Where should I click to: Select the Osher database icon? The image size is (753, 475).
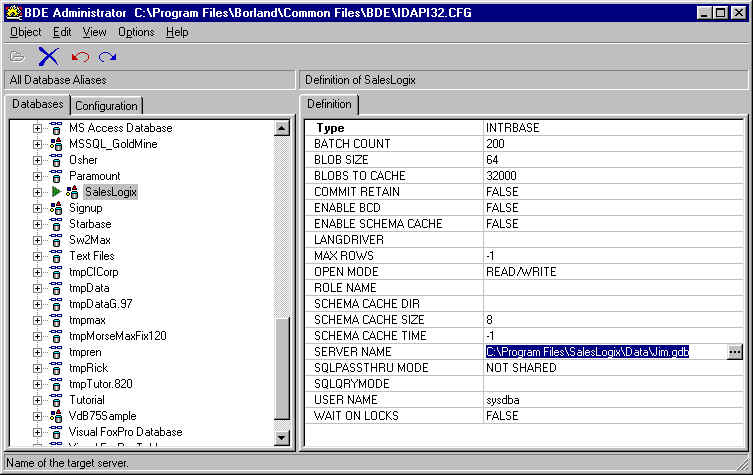coord(56,160)
